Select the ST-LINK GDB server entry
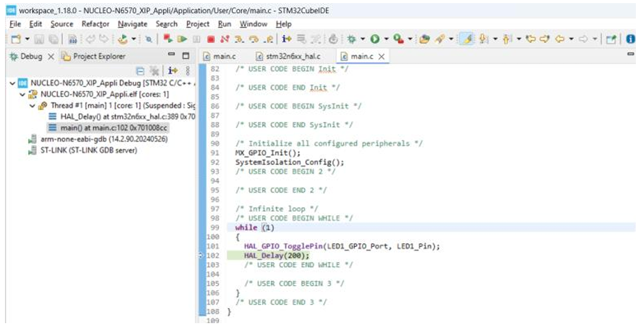The width and height of the screenshot is (644, 335). tap(82, 150)
